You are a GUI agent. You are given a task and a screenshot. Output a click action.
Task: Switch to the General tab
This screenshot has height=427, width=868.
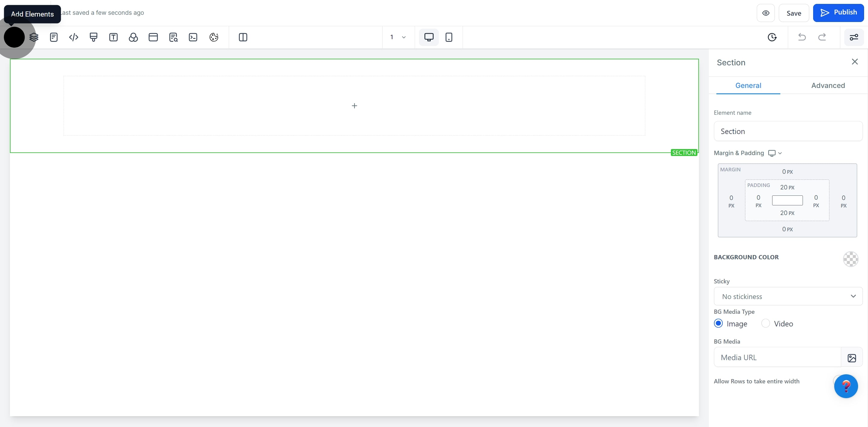pyautogui.click(x=748, y=86)
